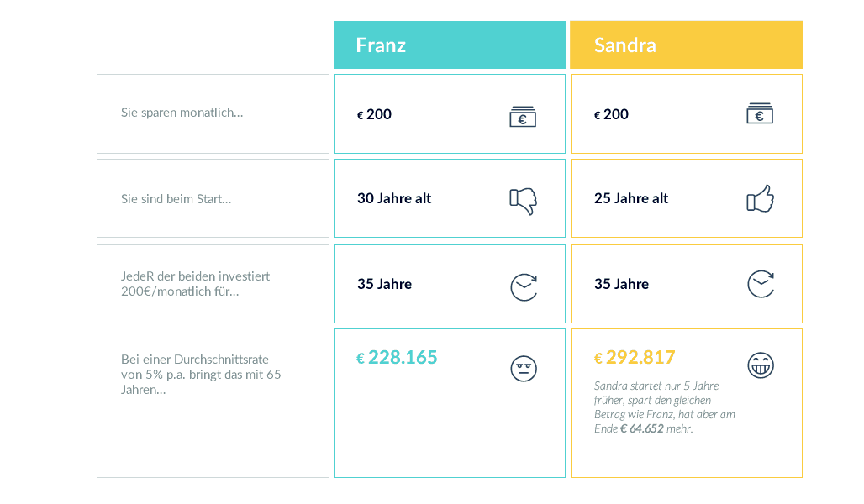Viewport: 864px width, 504px height.
Task: Click the '25 Jahre alt' text for Sandra
Action: (631, 198)
